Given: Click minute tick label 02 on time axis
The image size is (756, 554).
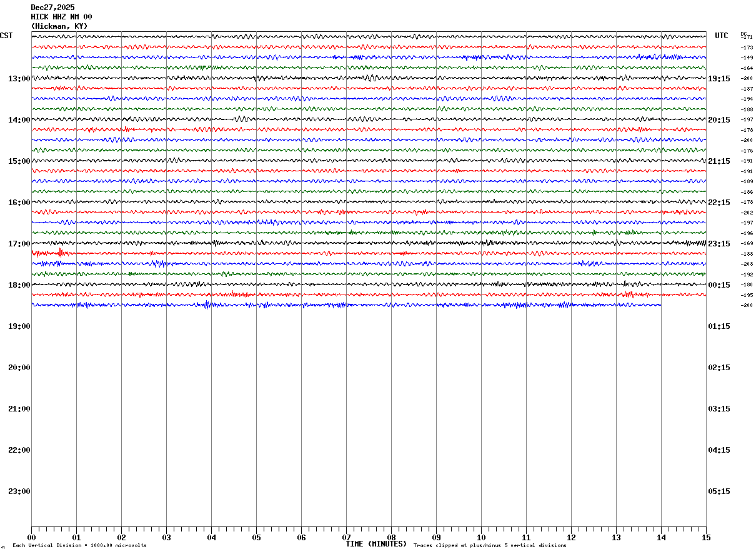Looking at the screenshot, I should 122,538.
